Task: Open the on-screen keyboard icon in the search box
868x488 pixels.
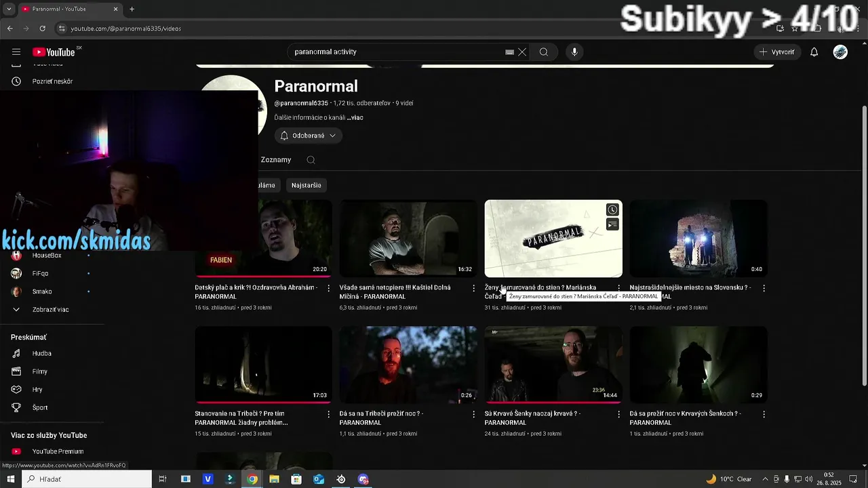Action: [x=509, y=52]
